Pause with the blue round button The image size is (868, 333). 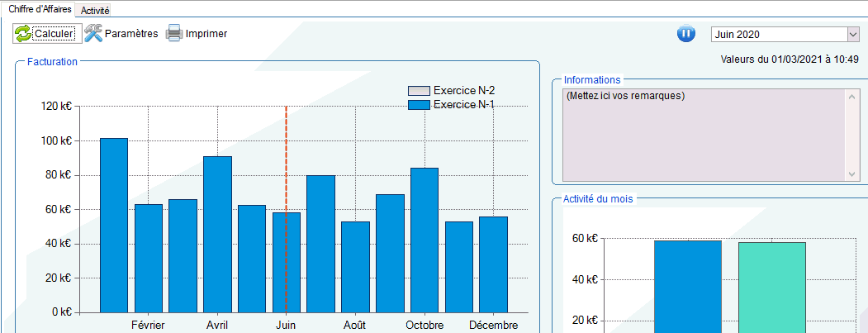(685, 33)
